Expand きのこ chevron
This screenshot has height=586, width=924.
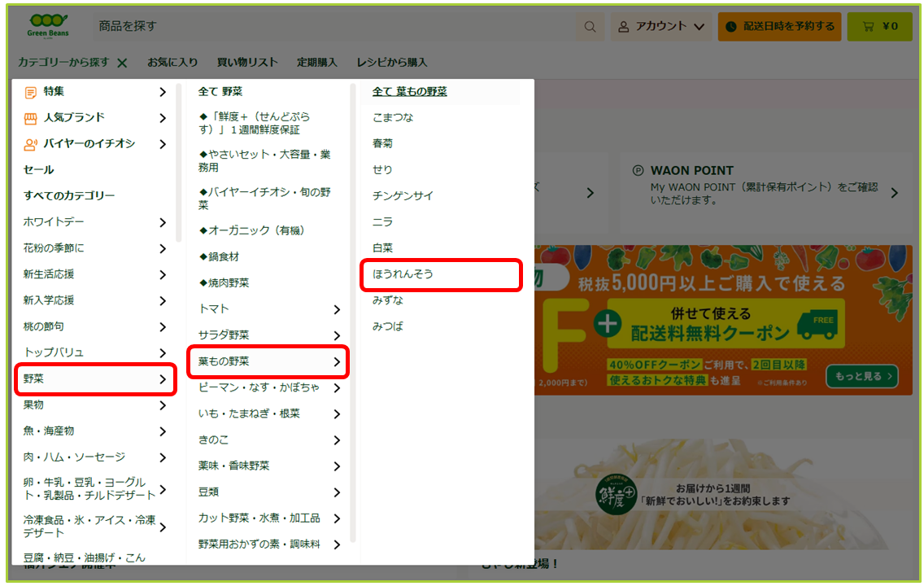[337, 440]
